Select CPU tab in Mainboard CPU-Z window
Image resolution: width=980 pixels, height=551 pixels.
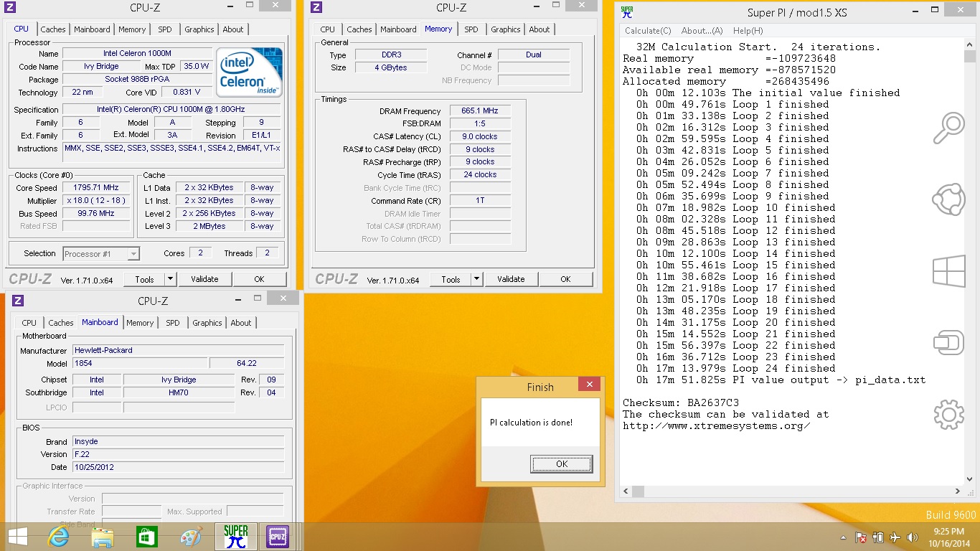pos(29,323)
